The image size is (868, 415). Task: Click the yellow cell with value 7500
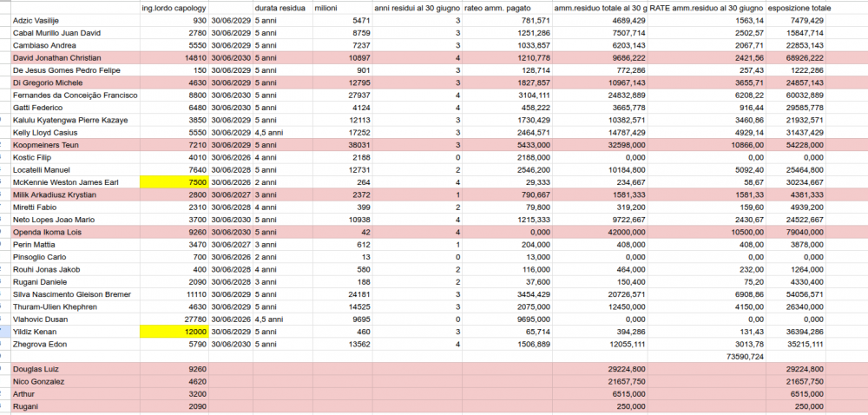[174, 182]
